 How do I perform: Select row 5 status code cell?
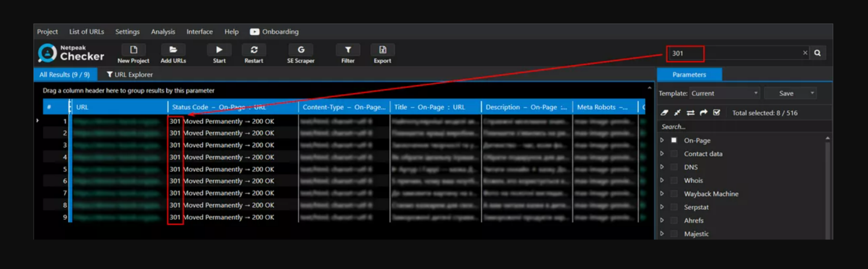tap(234, 169)
